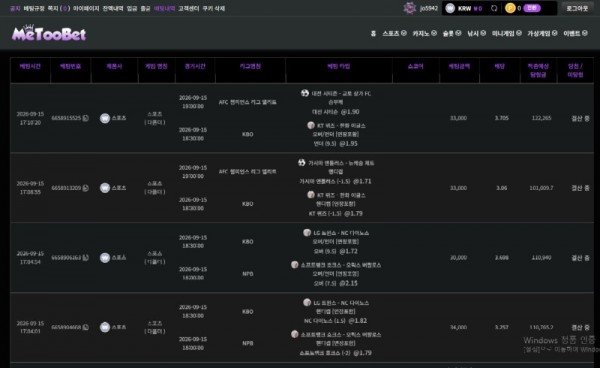Screen dimensions: 600x368
Task: Copy bet number 6658906263 with copy icon
Action: [86, 258]
